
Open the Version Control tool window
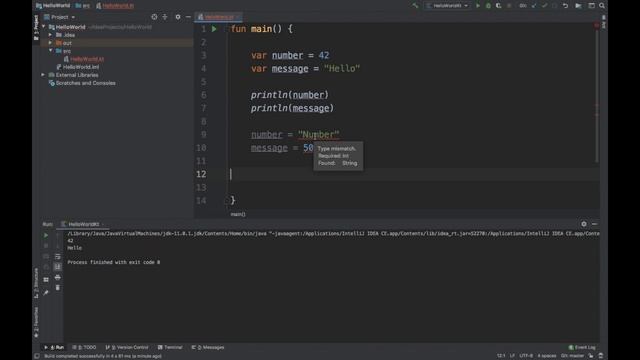tap(127, 347)
